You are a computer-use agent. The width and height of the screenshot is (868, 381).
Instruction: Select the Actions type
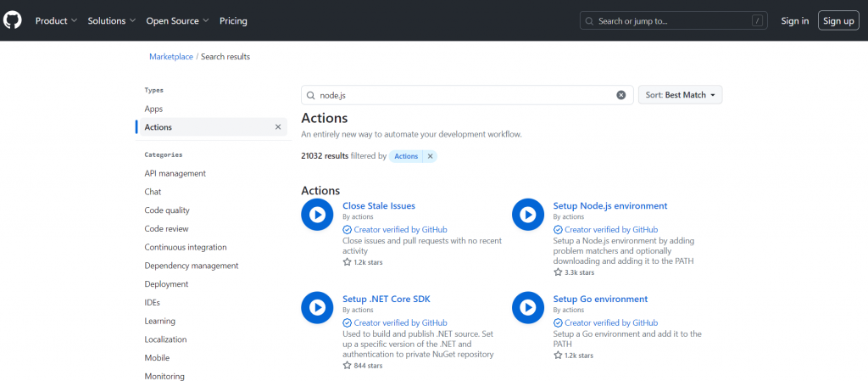click(x=211, y=126)
